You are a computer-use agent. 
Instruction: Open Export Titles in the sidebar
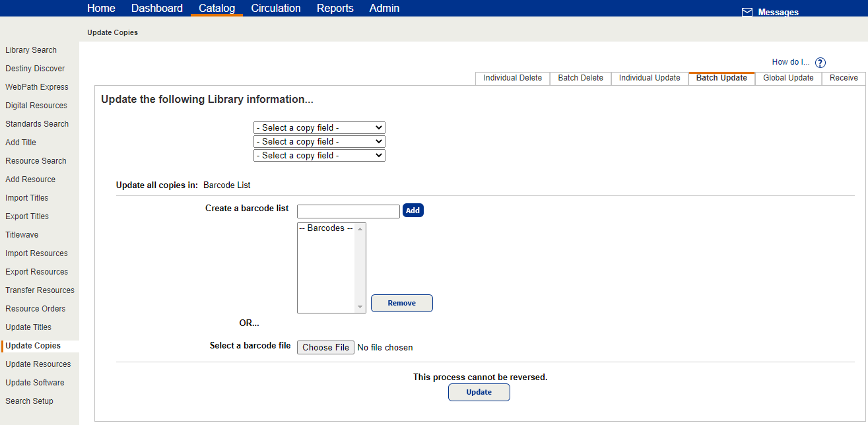[27, 216]
